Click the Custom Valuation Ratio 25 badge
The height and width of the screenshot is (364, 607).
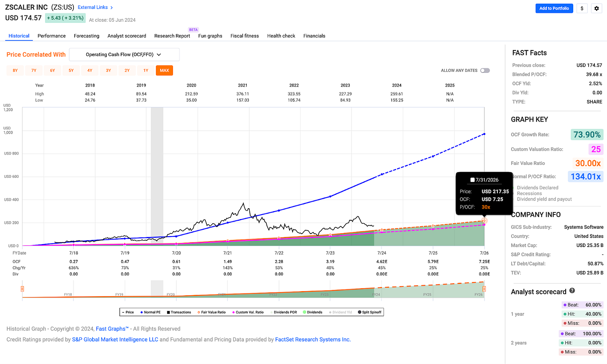tap(596, 149)
